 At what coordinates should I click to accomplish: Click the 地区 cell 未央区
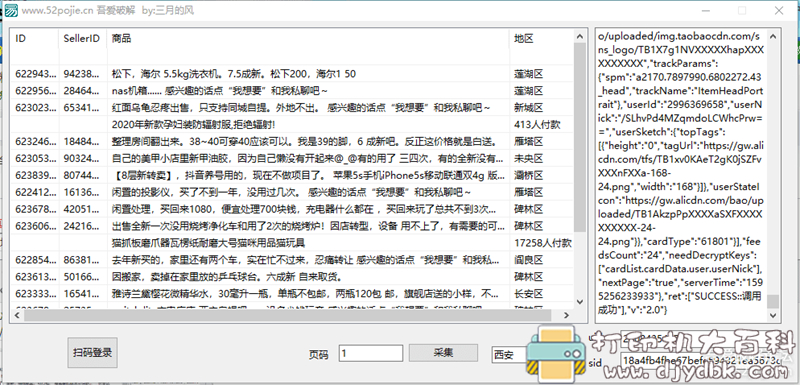point(528,158)
